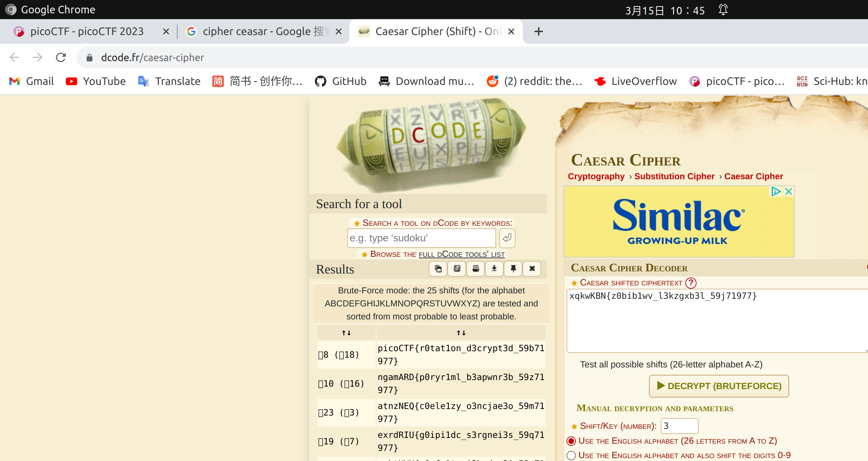This screenshot has width=868, height=461.
Task: Open the LiveOverflow bookmark
Action: 636,81
